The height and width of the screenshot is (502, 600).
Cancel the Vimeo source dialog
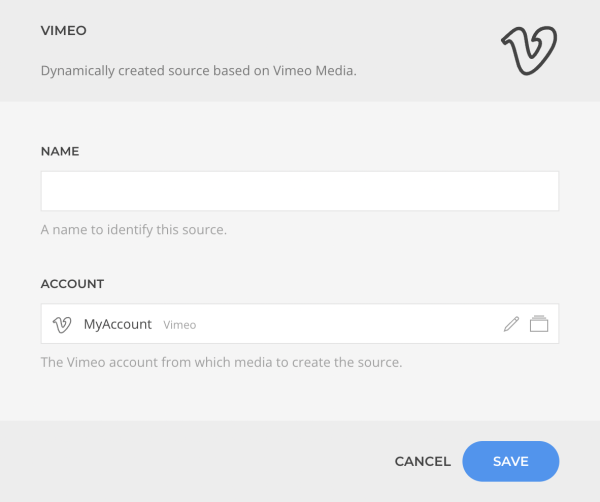(422, 461)
